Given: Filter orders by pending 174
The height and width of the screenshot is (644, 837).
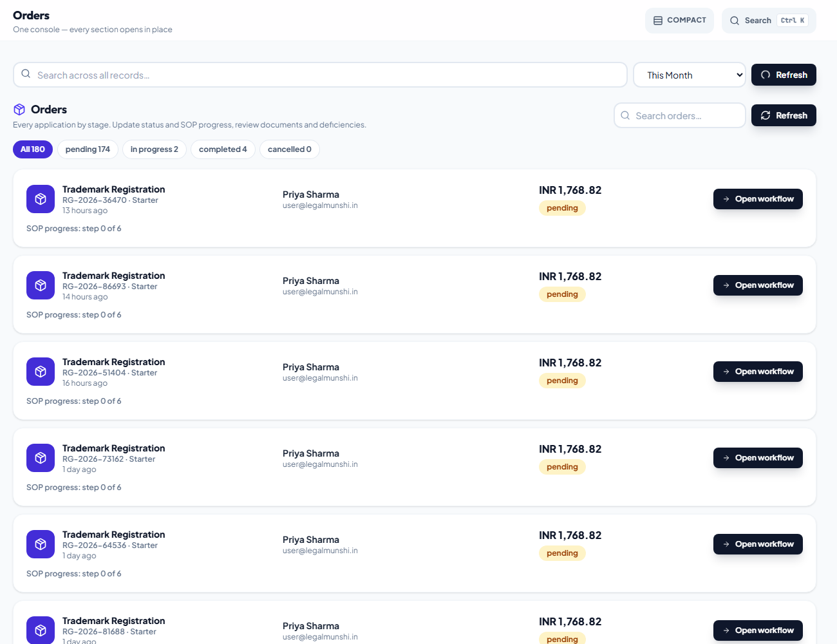Looking at the screenshot, I should coord(88,149).
